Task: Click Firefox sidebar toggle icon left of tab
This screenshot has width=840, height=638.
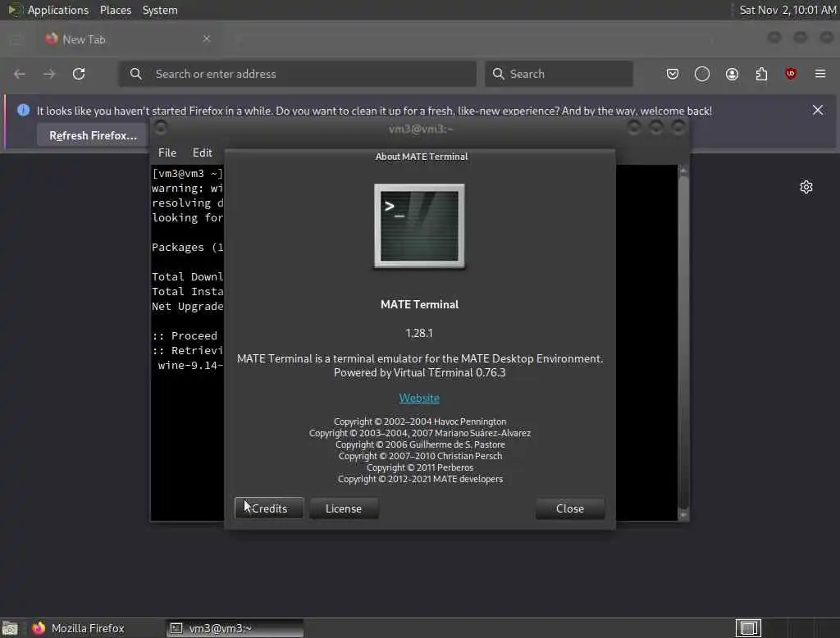Action: [x=16, y=39]
